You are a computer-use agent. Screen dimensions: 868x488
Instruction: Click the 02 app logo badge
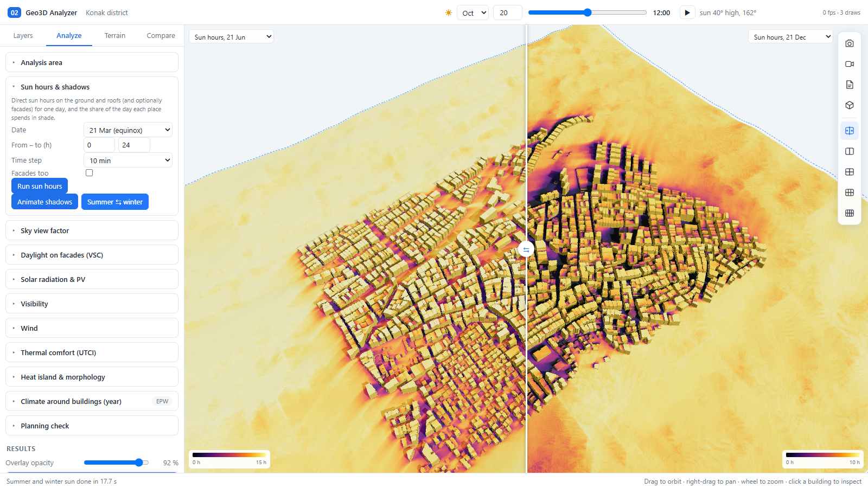click(14, 12)
